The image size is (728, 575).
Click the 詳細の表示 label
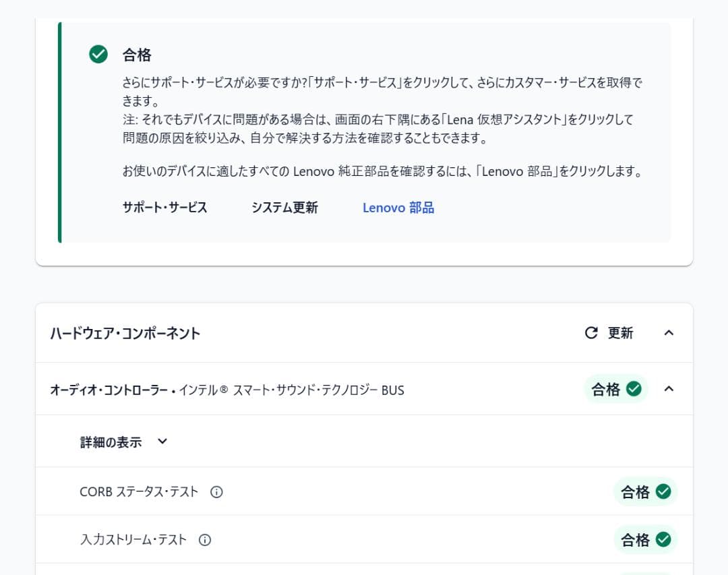point(111,442)
